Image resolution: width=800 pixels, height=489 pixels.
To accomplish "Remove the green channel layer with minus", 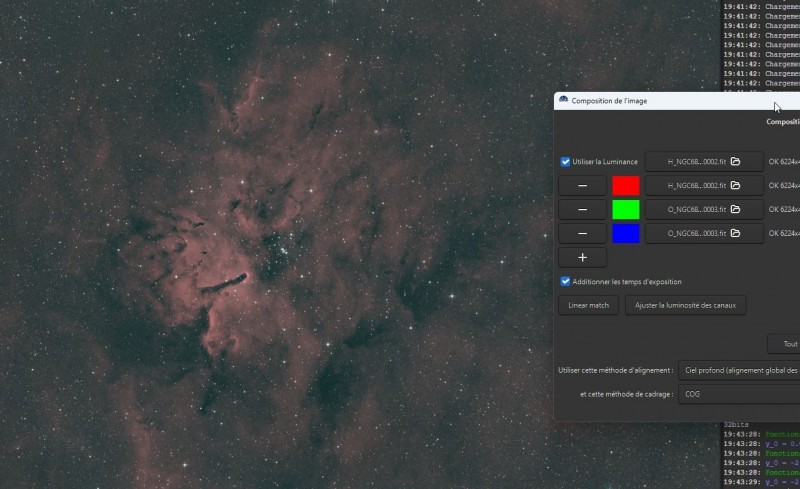I will pyautogui.click(x=582, y=210).
